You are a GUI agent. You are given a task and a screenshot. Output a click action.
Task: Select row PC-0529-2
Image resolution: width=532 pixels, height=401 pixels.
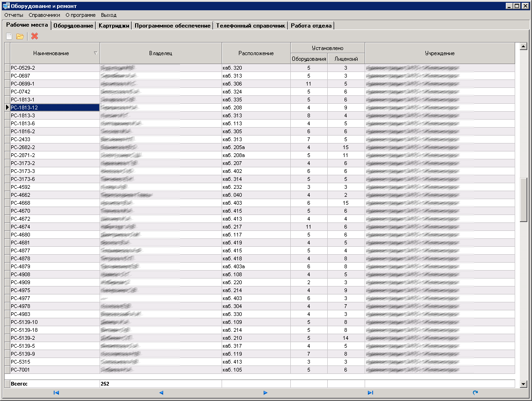coord(260,68)
